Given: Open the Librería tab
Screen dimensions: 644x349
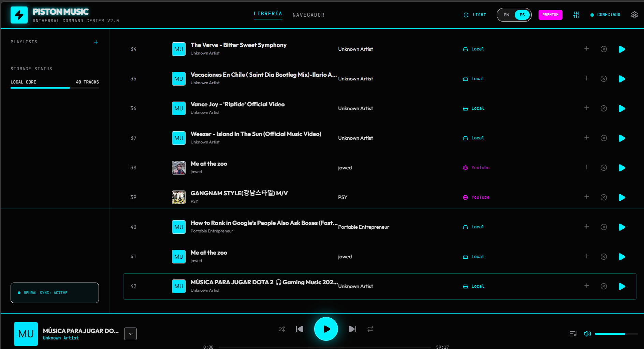Looking at the screenshot, I should tap(268, 14).
